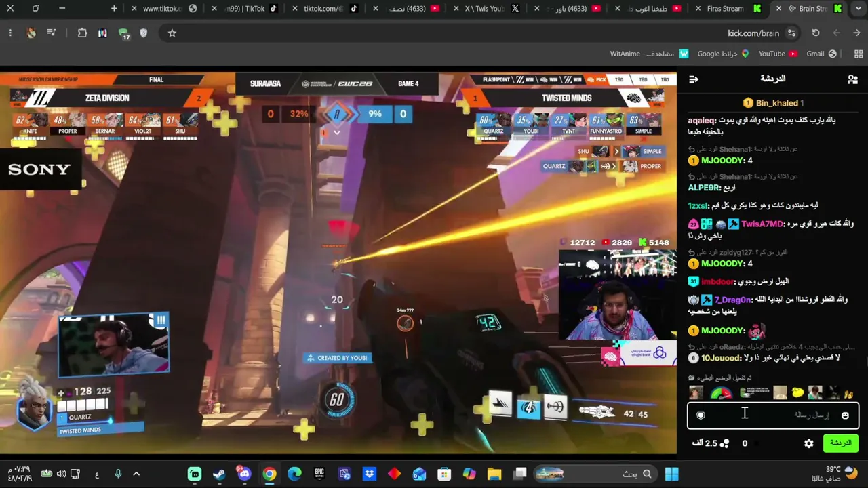Click the channel points icon beside 2.5

[725, 443]
